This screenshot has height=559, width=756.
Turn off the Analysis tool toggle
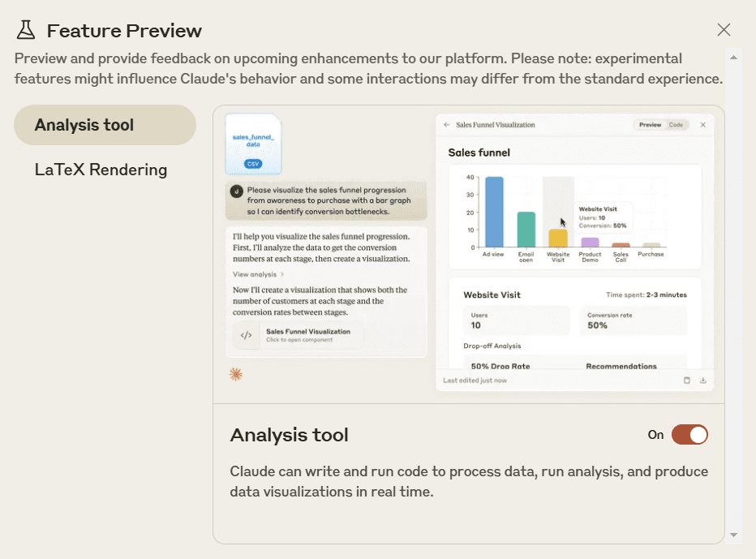[x=689, y=435]
